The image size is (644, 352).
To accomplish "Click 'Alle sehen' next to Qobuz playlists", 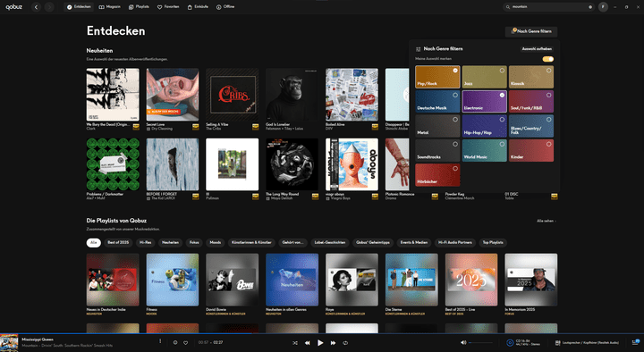I will click(547, 222).
